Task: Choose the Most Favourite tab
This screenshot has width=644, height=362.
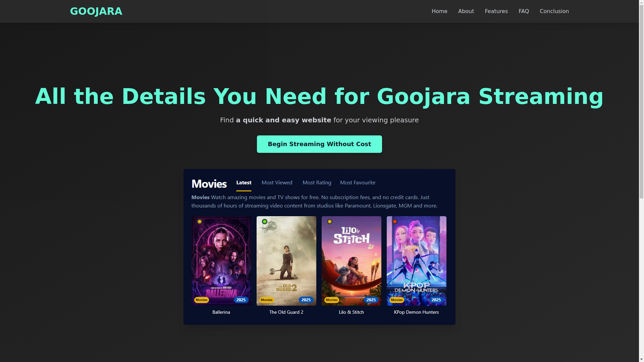Action: point(358,183)
